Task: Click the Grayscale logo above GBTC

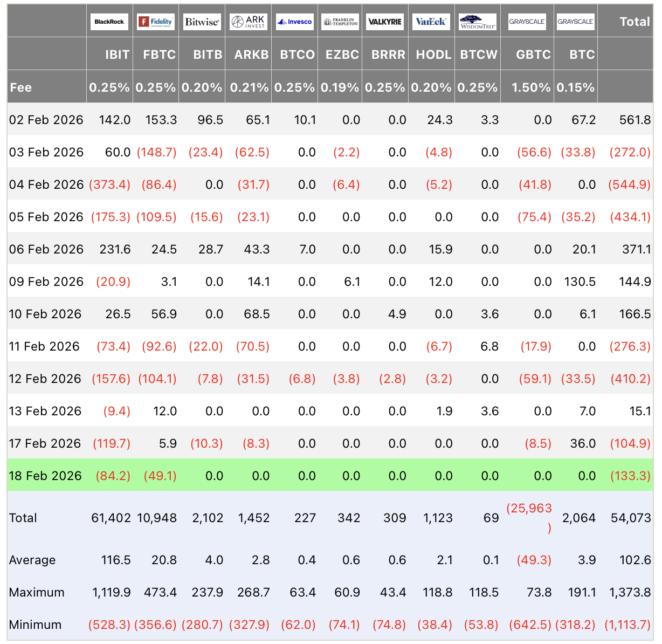Action: [527, 22]
